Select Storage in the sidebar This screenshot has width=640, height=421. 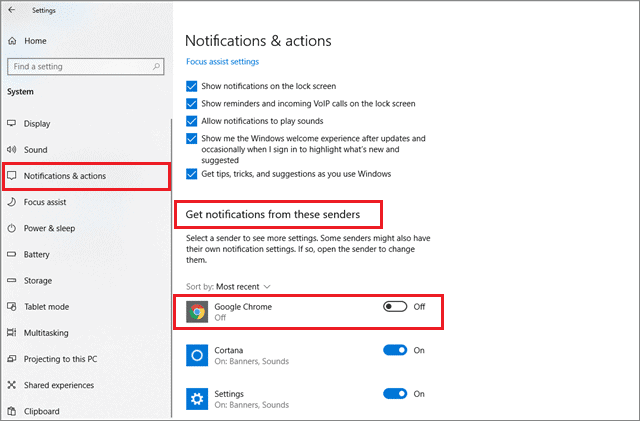[38, 281]
